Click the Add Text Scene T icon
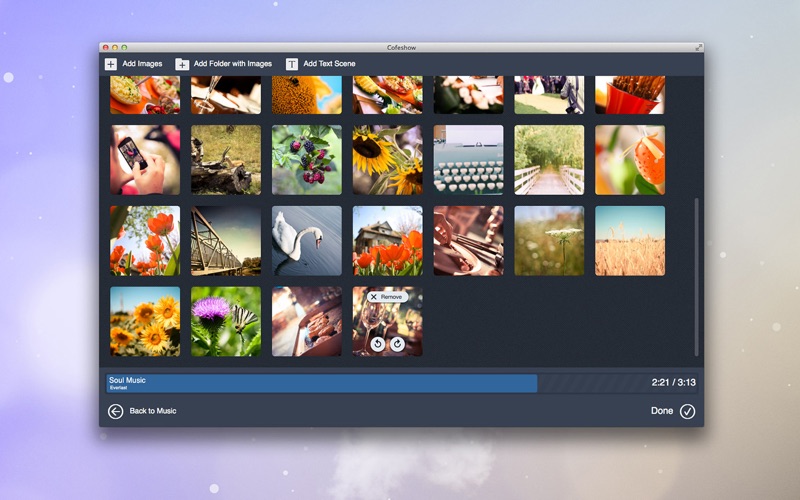The height and width of the screenshot is (500, 800). point(291,64)
